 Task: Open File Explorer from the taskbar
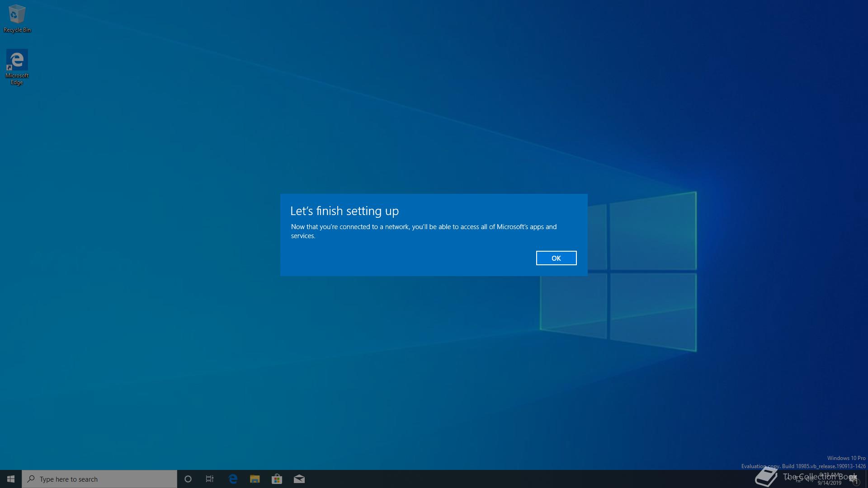click(255, 479)
